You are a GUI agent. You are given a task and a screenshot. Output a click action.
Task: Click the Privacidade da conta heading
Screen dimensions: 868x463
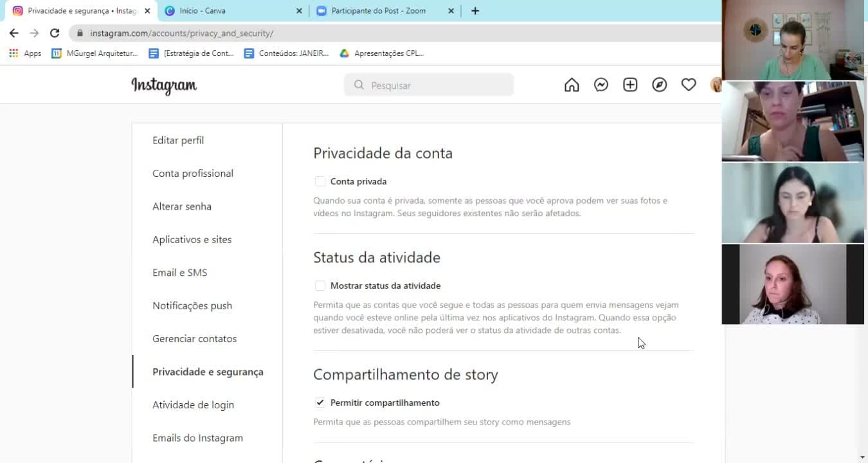383,153
